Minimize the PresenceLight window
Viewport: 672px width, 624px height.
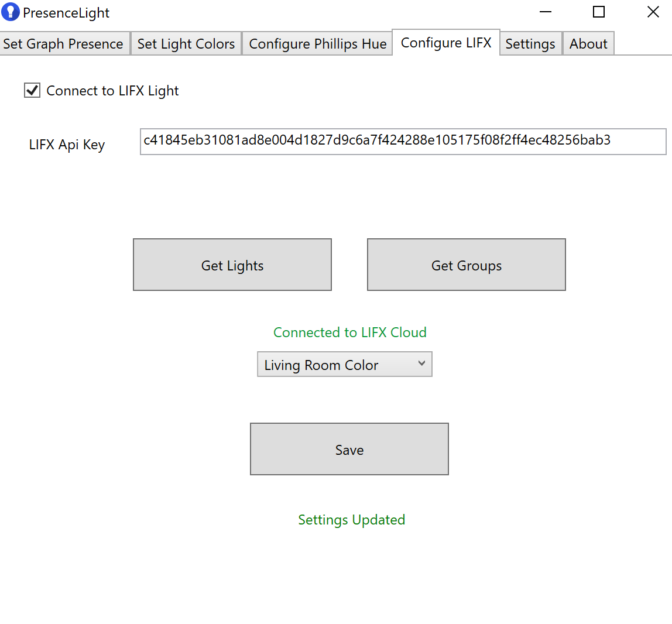(x=545, y=12)
